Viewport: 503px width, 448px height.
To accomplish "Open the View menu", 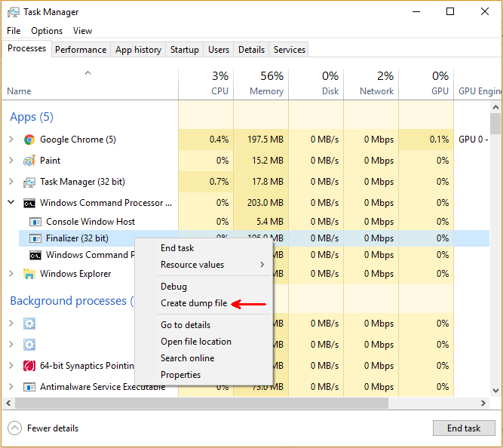I will [x=82, y=31].
